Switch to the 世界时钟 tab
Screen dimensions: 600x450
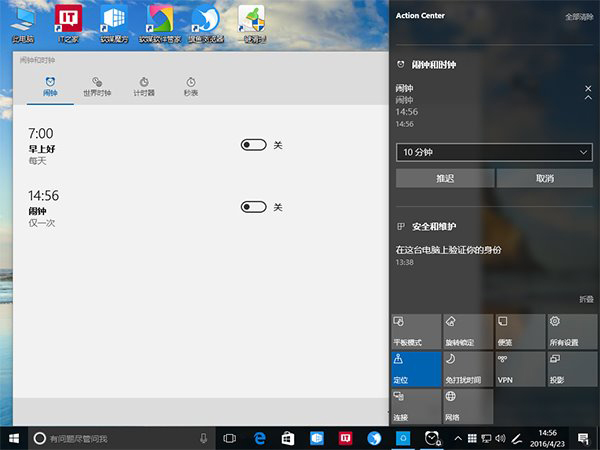(x=96, y=86)
